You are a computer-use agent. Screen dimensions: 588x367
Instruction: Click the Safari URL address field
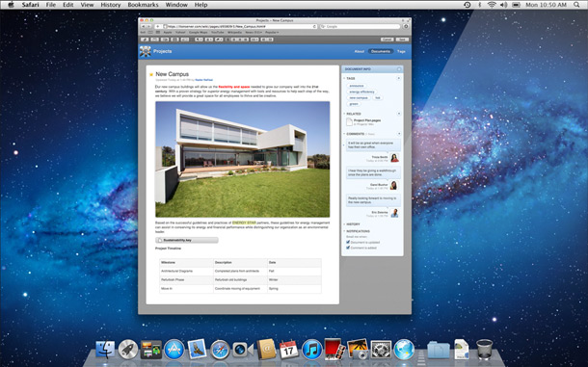tap(240, 27)
